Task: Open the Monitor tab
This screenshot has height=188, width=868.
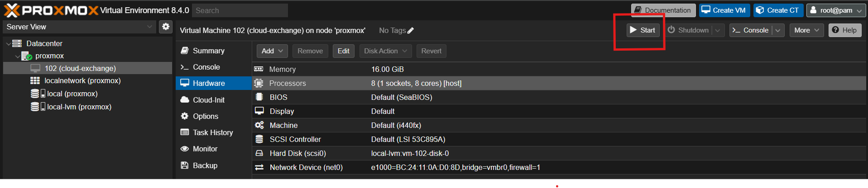Action: pyautogui.click(x=213, y=149)
